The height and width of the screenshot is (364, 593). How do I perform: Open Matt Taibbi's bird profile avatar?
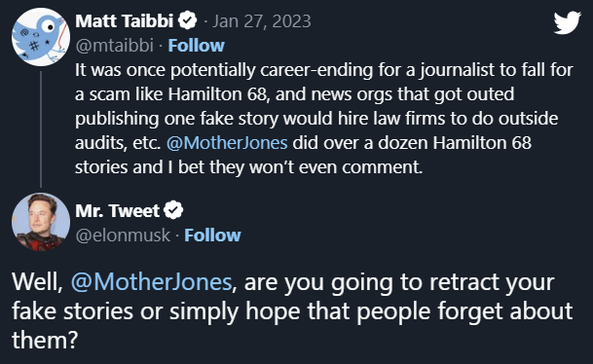coord(41,37)
